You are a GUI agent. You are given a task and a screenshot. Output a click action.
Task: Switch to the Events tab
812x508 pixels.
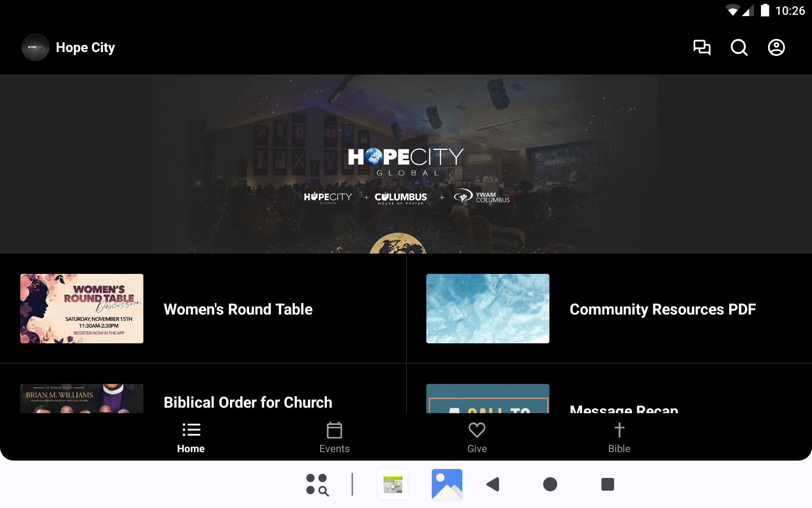(334, 438)
